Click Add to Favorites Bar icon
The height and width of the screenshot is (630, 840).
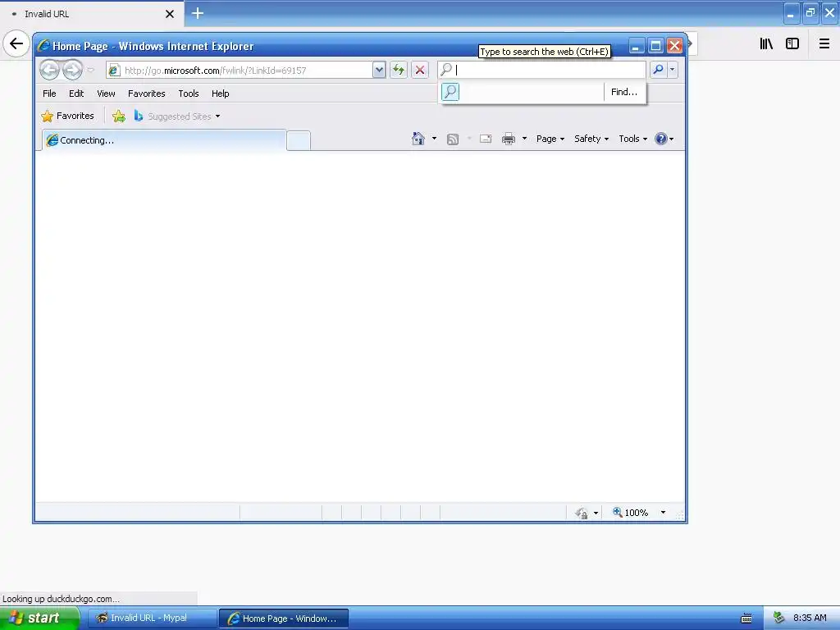point(119,116)
